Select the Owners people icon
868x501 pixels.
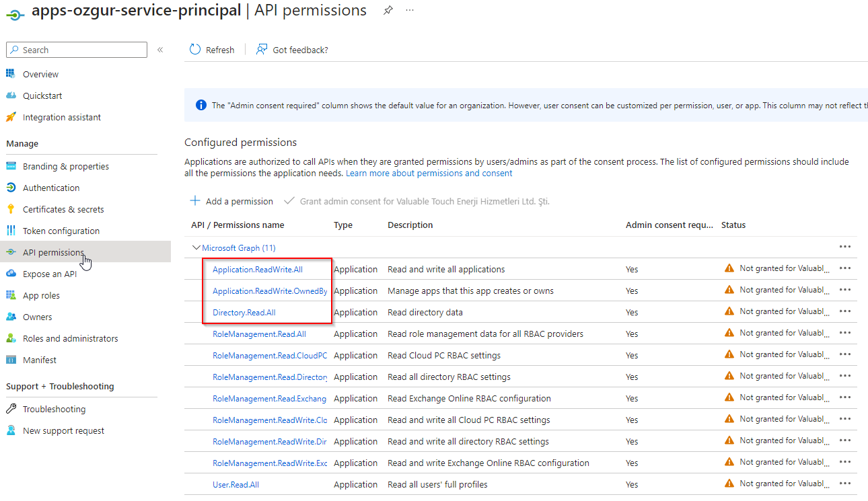(13, 316)
